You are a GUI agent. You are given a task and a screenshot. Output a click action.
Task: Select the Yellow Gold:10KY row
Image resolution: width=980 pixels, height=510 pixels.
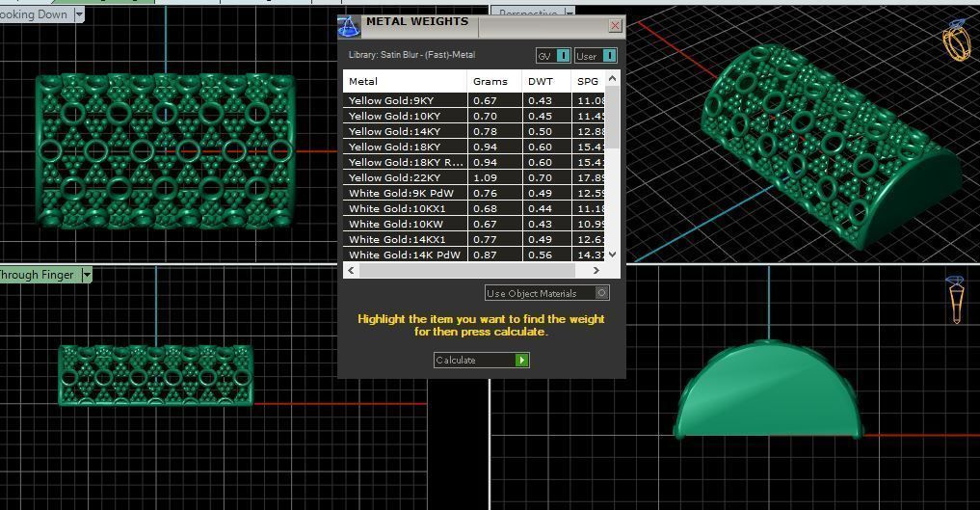coord(474,117)
